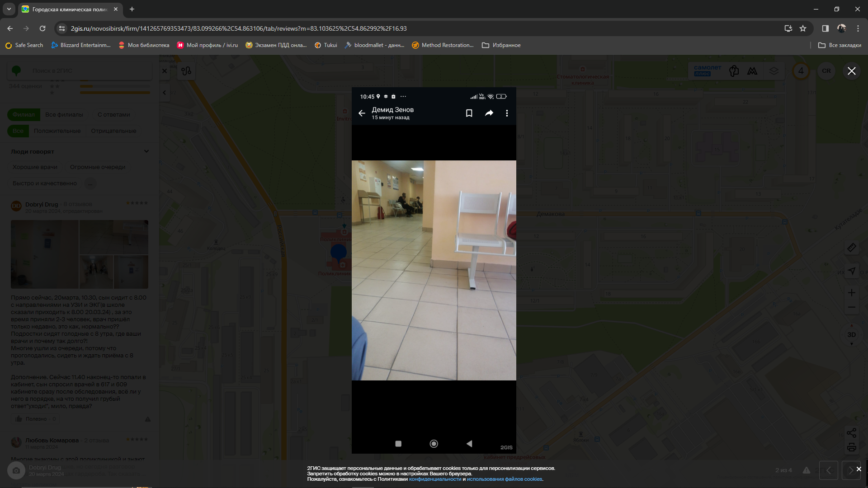The image size is (868, 488).
Task: Open the 'Мой профиль / ivi.ru' bookmark
Action: coord(208,45)
